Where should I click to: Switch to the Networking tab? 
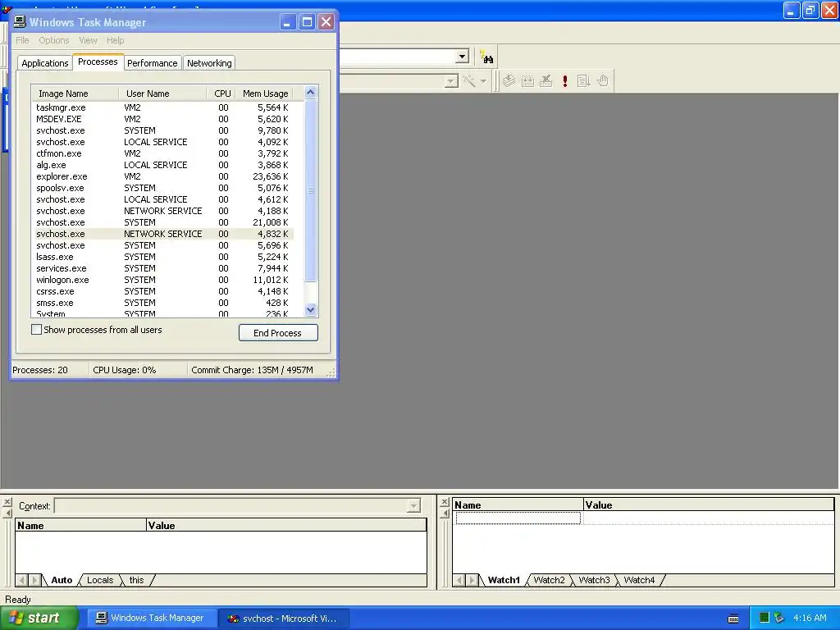(209, 63)
